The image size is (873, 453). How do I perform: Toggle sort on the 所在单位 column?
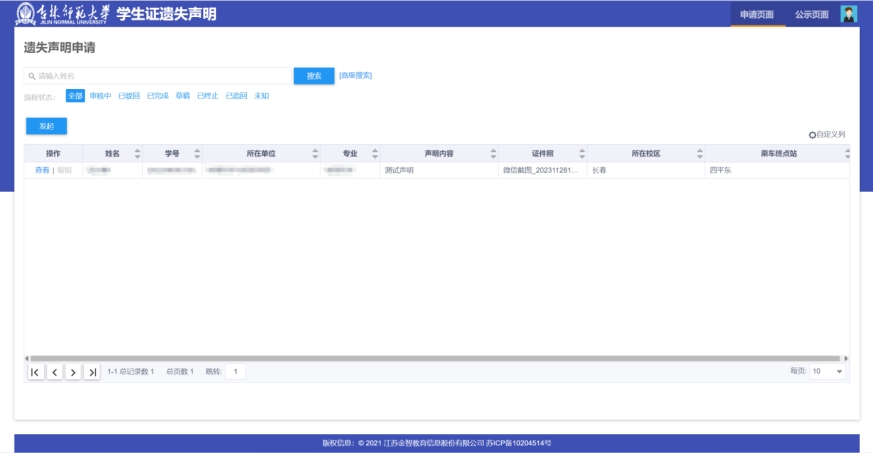(x=315, y=153)
